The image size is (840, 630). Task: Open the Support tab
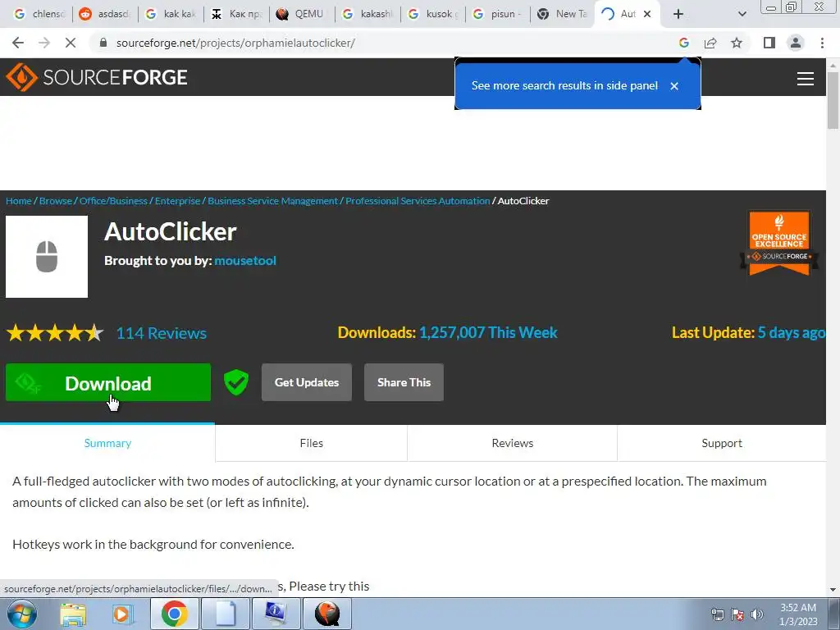722,443
